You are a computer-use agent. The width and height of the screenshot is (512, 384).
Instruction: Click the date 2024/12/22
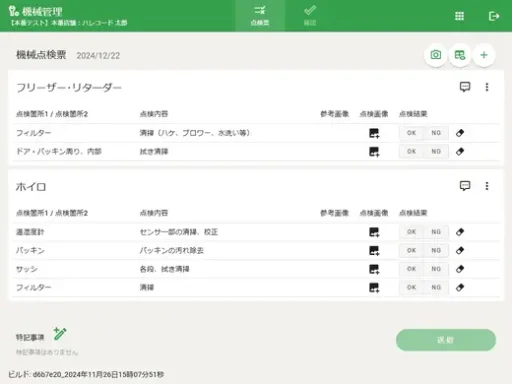click(98, 56)
